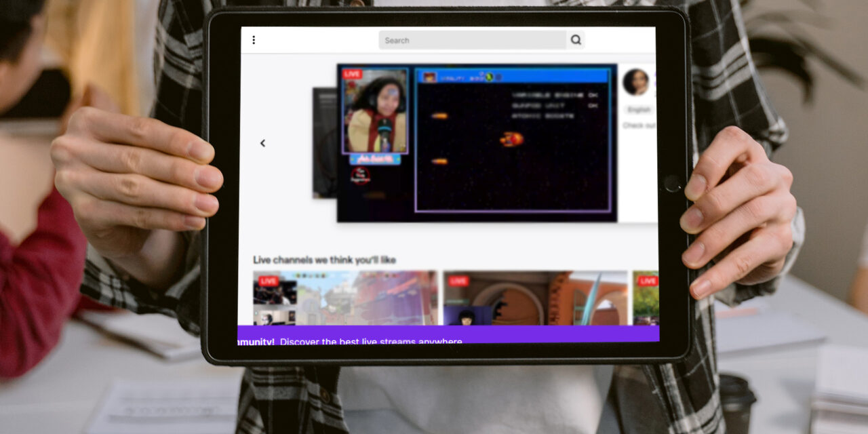Open the three-dot options menu
Image resolution: width=868 pixels, height=434 pixels.
(x=254, y=40)
